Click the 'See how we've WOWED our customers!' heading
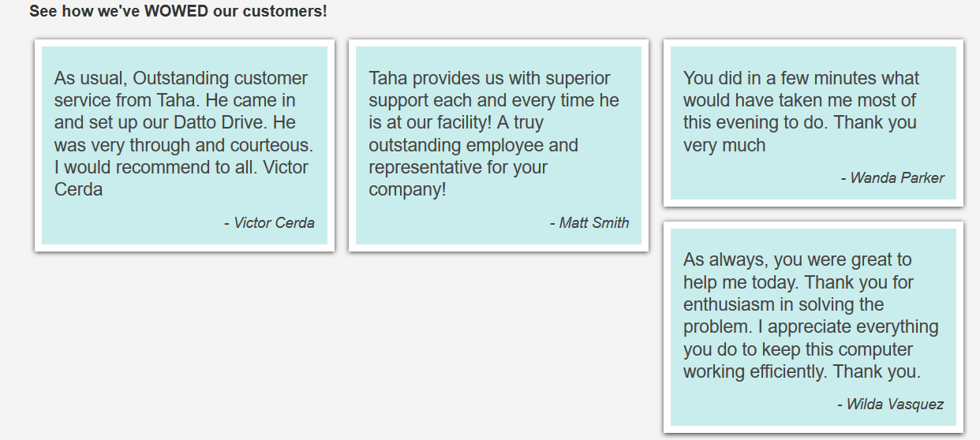Viewport: 980px width, 440px height. point(178,12)
